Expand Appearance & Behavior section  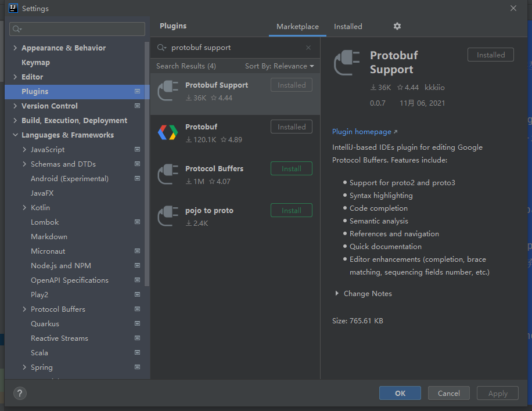pos(15,48)
